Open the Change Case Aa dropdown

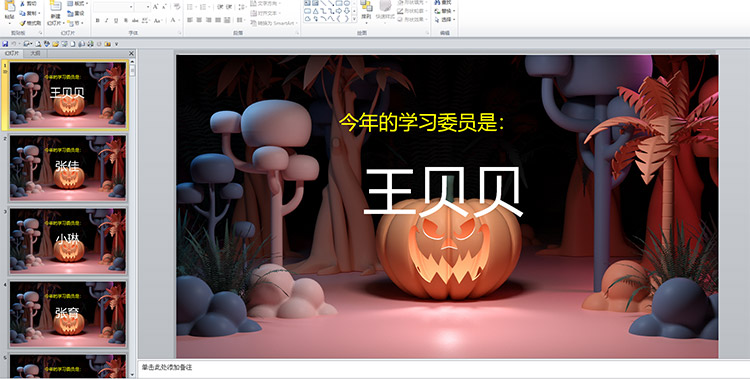[x=158, y=21]
